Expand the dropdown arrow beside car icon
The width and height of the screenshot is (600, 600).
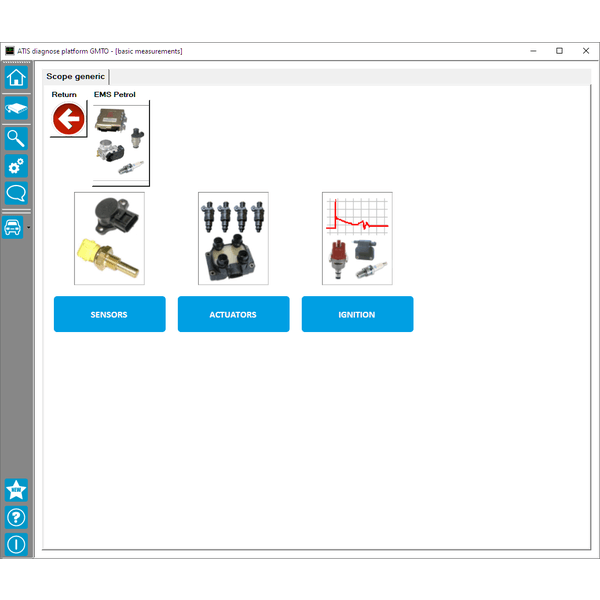coord(30,228)
